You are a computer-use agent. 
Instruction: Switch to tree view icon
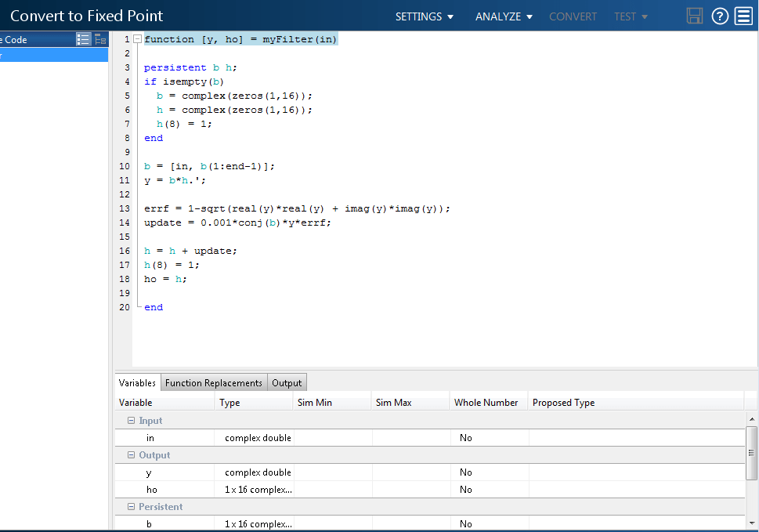coord(100,40)
